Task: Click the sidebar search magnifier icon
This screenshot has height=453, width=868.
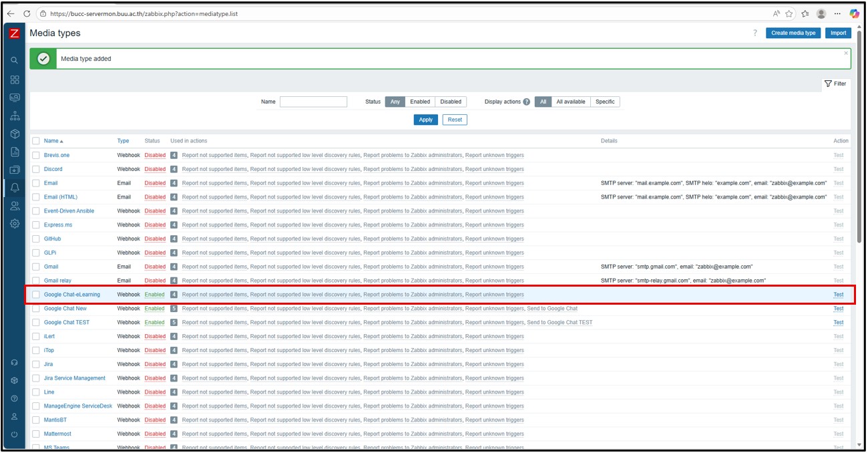Action: (x=15, y=60)
